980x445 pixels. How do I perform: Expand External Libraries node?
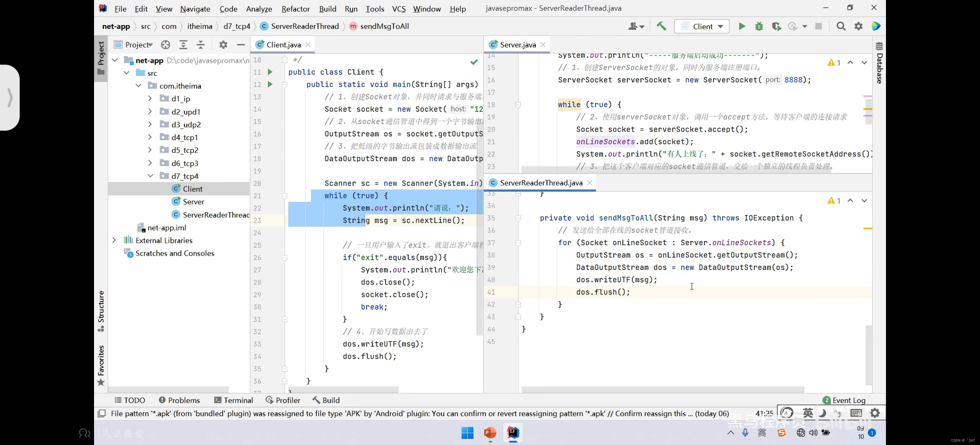[x=114, y=240]
